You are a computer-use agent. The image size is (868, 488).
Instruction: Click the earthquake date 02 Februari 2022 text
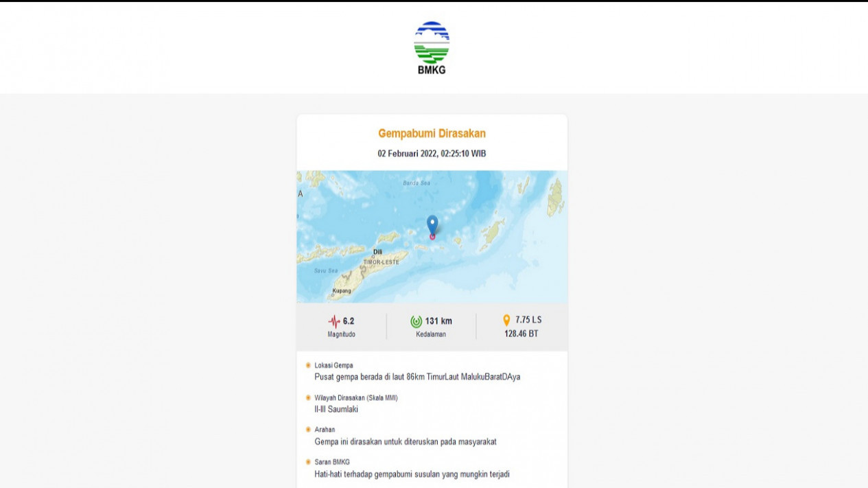pos(432,153)
